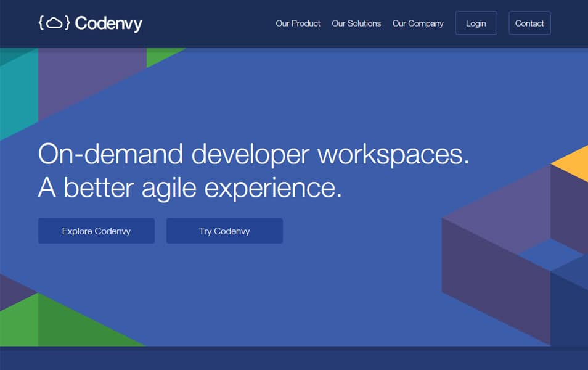Click the Login button
Image resolution: width=588 pixels, height=370 pixels.
click(476, 23)
